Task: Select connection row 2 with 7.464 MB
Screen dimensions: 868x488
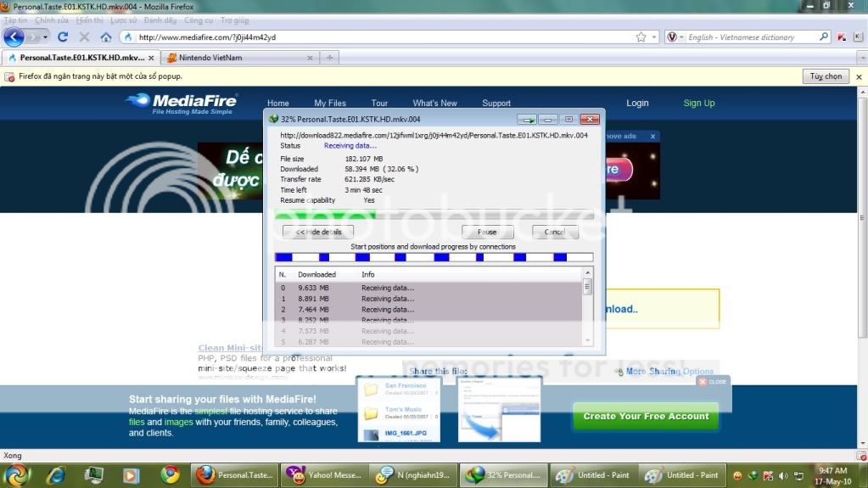Action: (x=428, y=310)
